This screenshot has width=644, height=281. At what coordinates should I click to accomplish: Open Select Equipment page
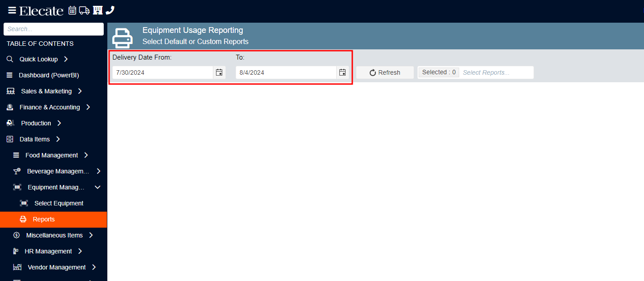pyautogui.click(x=59, y=203)
